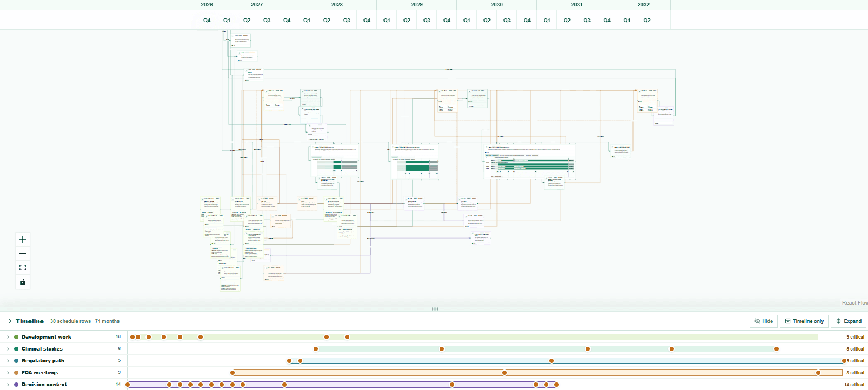The width and height of the screenshot is (868, 390).
Task: Select the 2028 year header
Action: click(337, 5)
